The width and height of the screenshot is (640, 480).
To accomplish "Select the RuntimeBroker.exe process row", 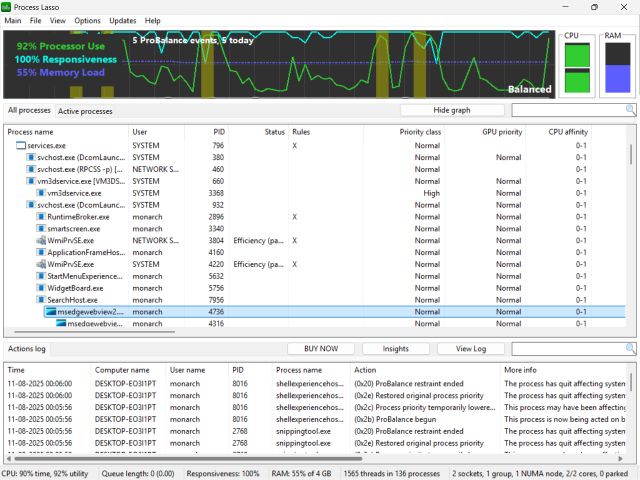I will coord(314,216).
